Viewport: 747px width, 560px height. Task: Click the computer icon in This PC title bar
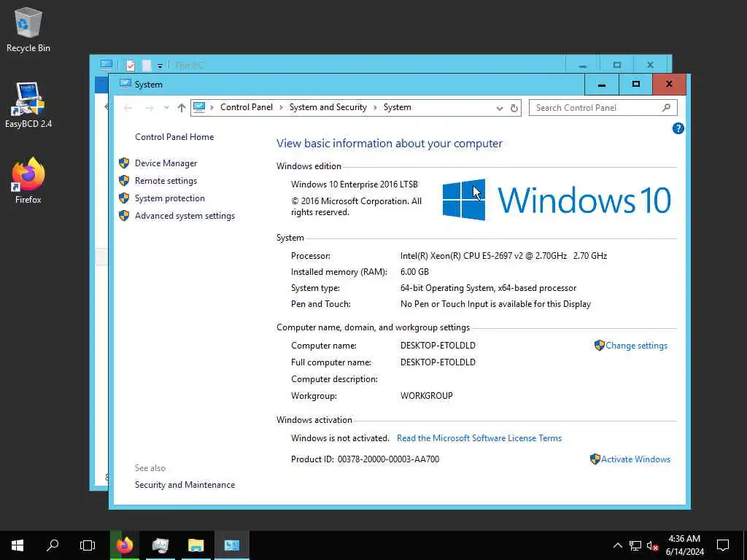(x=107, y=65)
